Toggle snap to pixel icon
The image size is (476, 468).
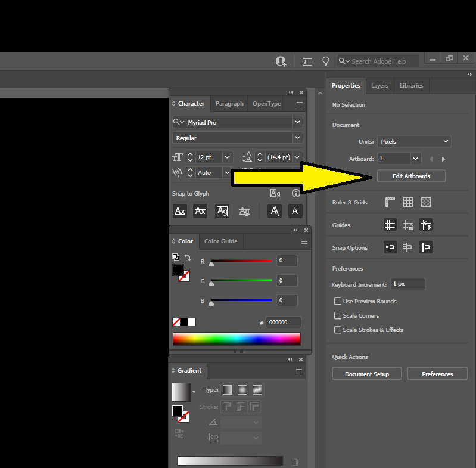click(426, 247)
